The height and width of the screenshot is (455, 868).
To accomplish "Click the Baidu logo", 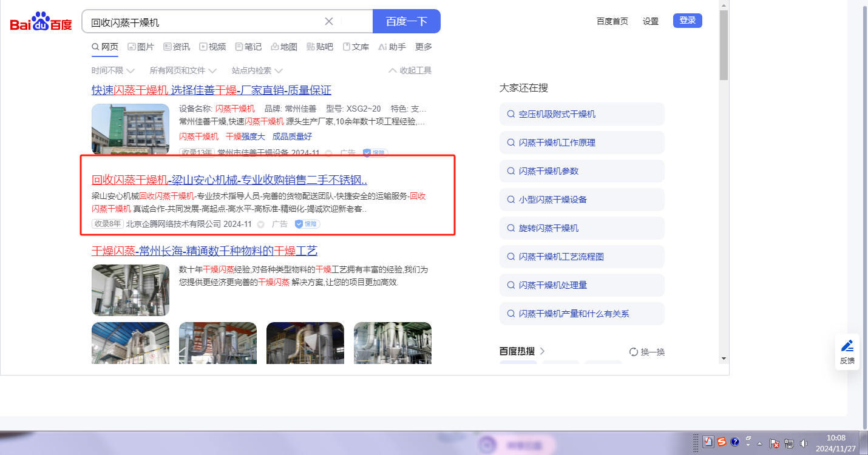I will (x=41, y=22).
